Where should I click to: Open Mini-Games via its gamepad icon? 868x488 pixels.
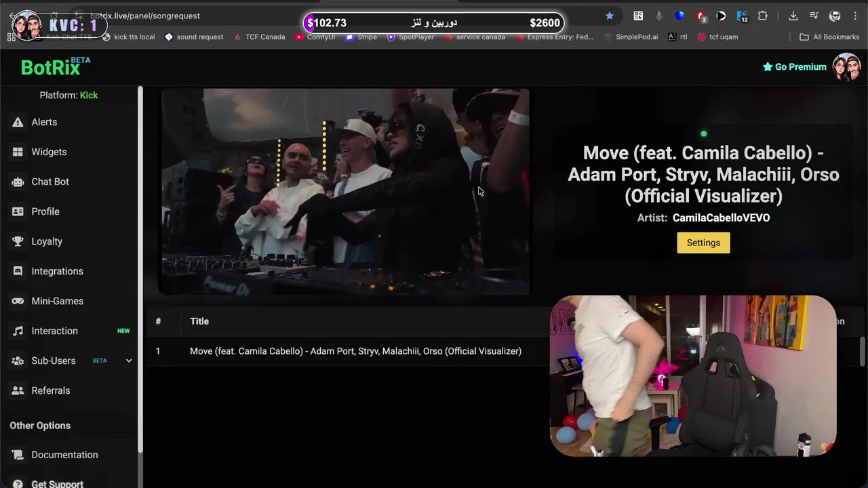click(18, 301)
